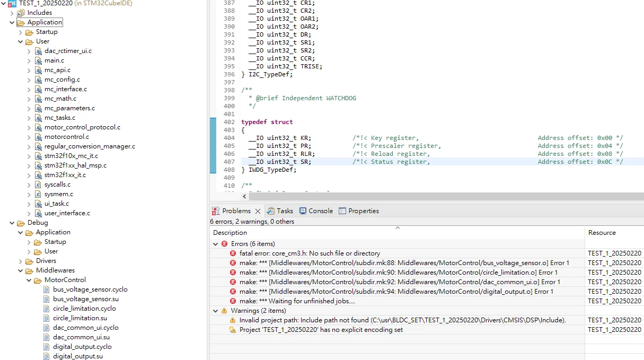Image resolution: width=644 pixels, height=360 pixels.
Task: Switch to the Tasks tab
Action: pos(280,211)
